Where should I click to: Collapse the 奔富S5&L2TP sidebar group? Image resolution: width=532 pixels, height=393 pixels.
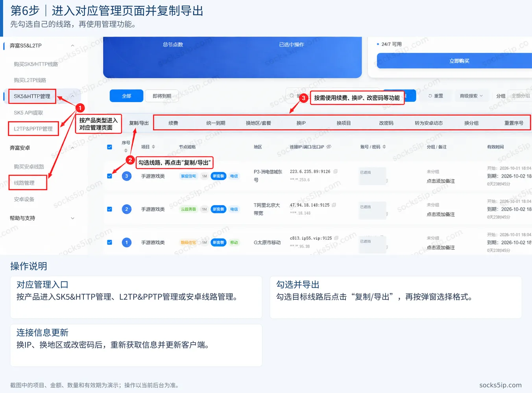tap(72, 46)
